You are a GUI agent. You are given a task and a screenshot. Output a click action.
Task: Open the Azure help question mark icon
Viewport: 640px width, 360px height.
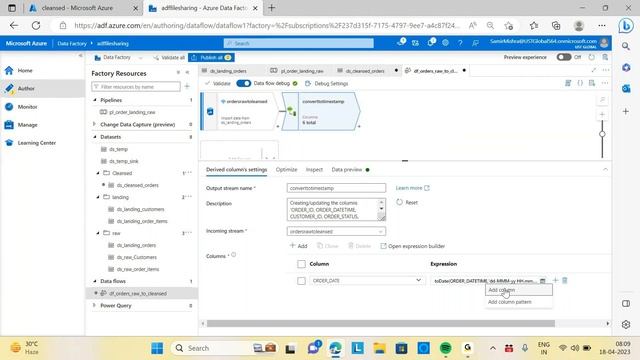tap(460, 42)
